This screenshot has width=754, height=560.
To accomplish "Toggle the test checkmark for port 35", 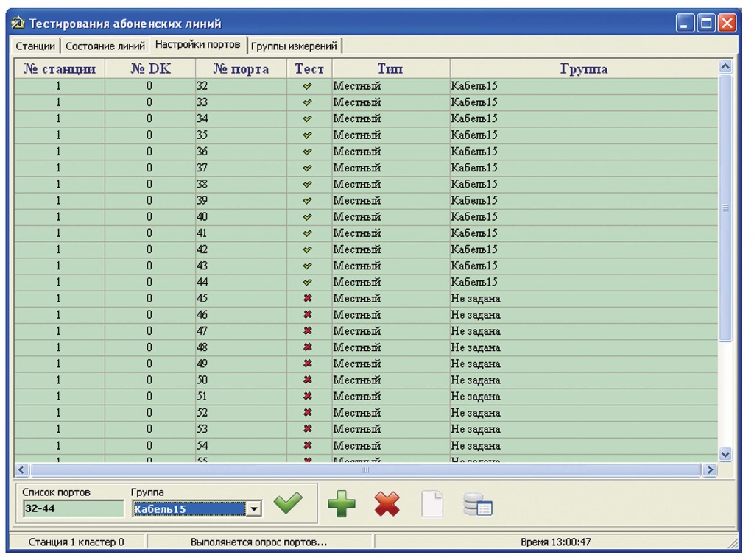I will (308, 135).
